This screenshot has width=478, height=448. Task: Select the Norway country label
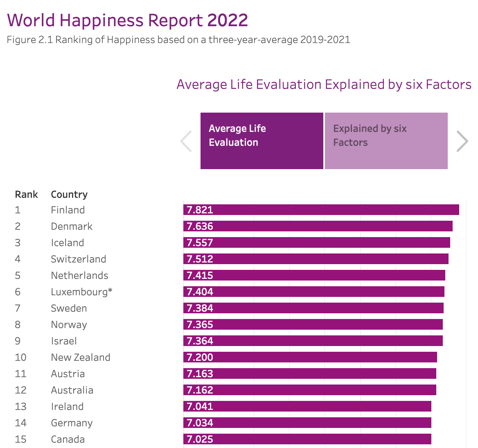[x=69, y=324]
